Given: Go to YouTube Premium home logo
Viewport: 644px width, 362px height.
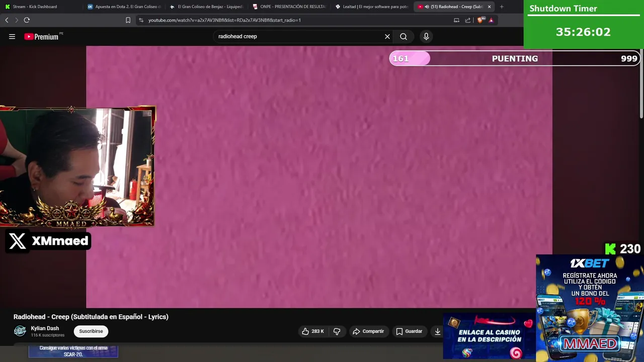Looking at the screenshot, I should coord(41,36).
